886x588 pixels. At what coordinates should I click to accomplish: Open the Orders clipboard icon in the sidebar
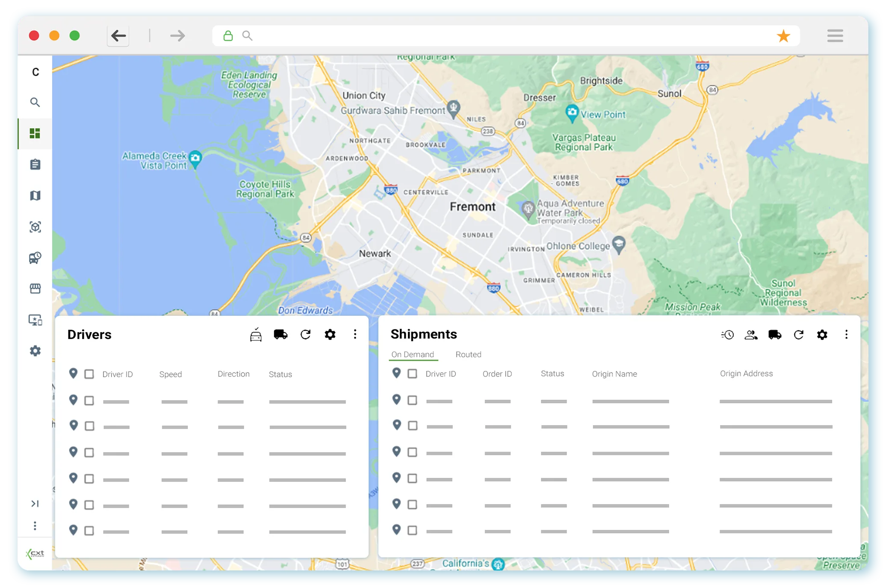35,164
